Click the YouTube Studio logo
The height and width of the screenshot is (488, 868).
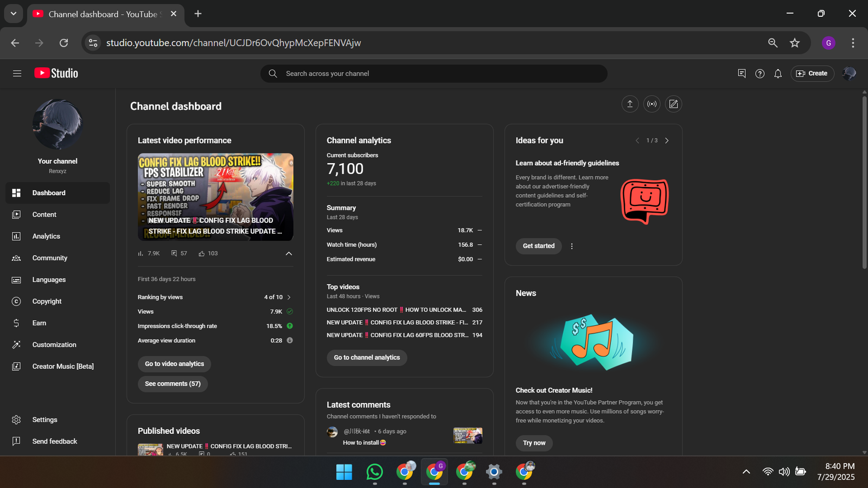pos(56,73)
